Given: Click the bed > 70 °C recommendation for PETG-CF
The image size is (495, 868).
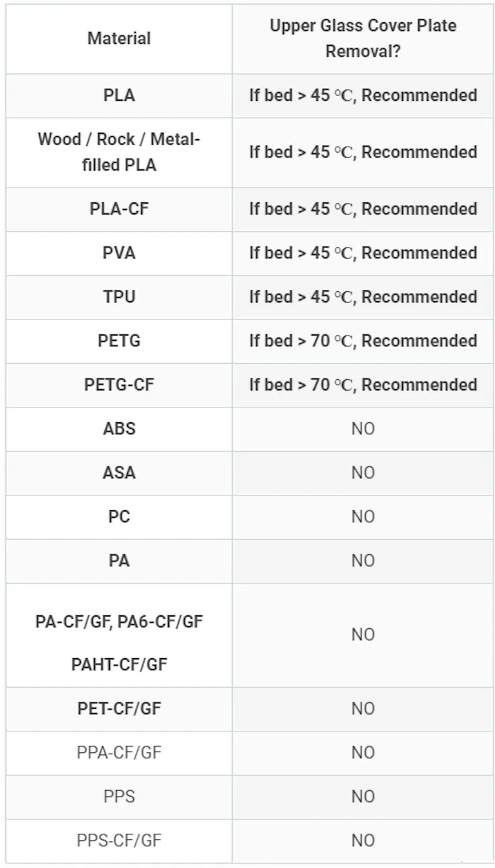Looking at the screenshot, I should (x=363, y=385).
